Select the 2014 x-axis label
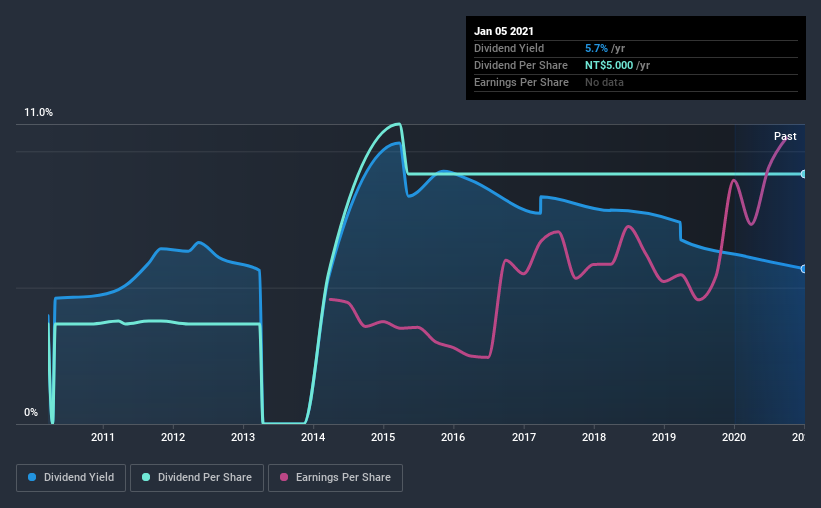Viewport: 821px width, 508px height. tap(313, 437)
